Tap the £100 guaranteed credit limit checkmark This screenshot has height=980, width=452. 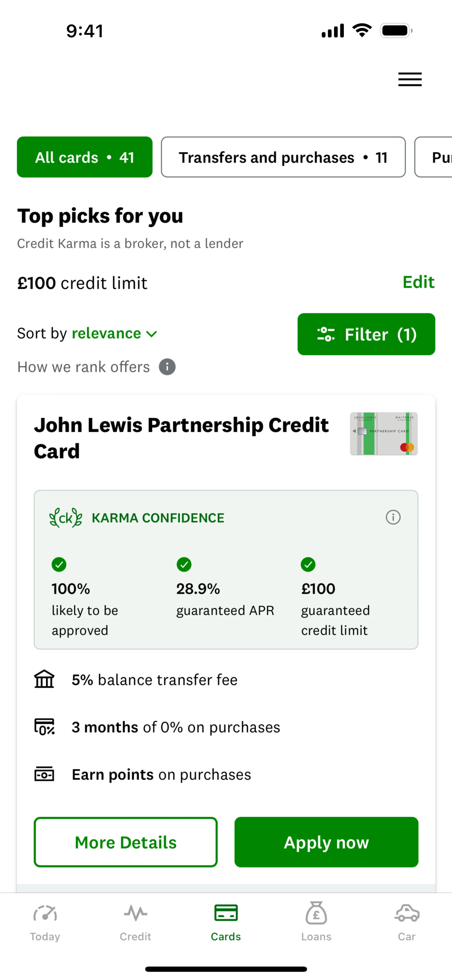(x=308, y=564)
